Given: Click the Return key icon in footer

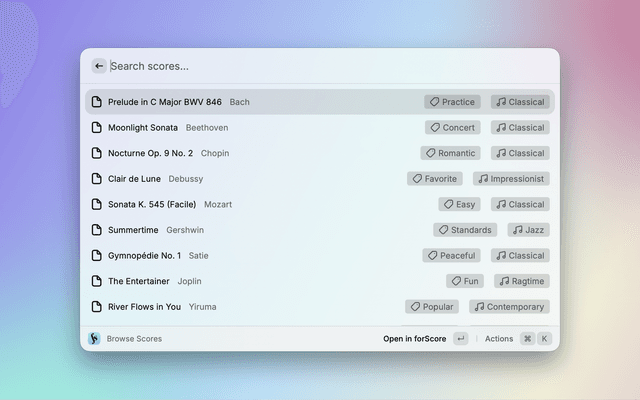Looking at the screenshot, I should (x=460, y=338).
